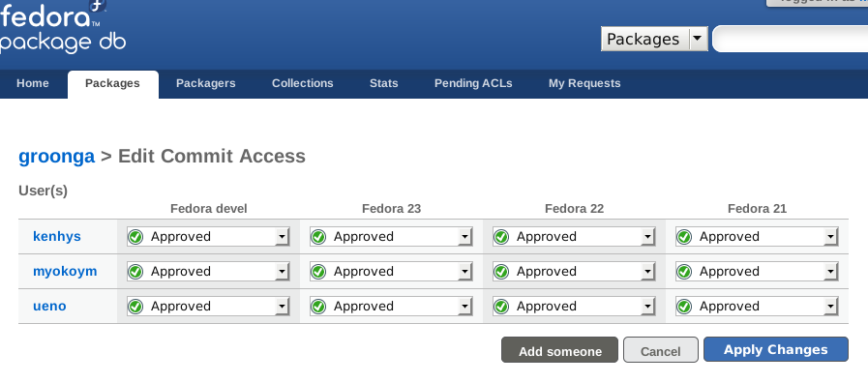Expand myokoym Fedora 22 access dropdown arrow

[647, 272]
